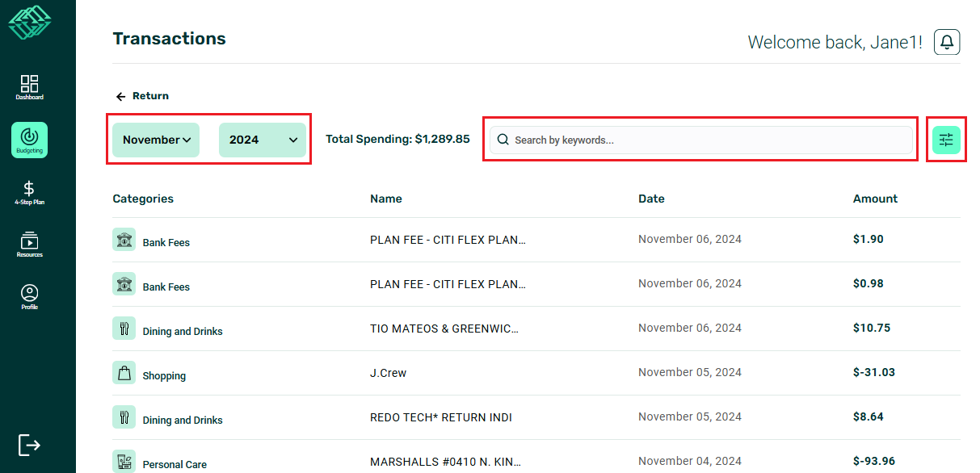This screenshot has height=473, width=980.
Task: Open the transaction filter options
Action: pos(946,139)
